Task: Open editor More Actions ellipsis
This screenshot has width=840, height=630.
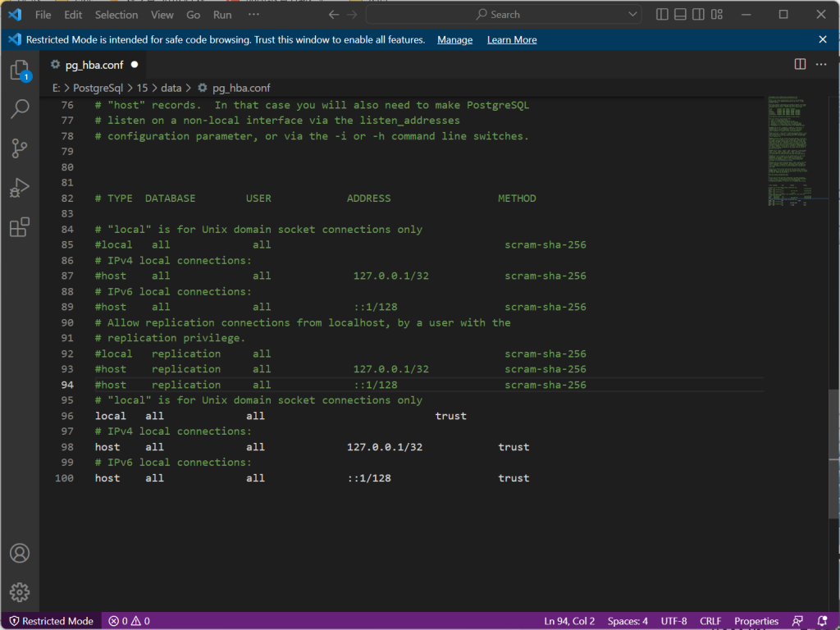Action: click(821, 64)
